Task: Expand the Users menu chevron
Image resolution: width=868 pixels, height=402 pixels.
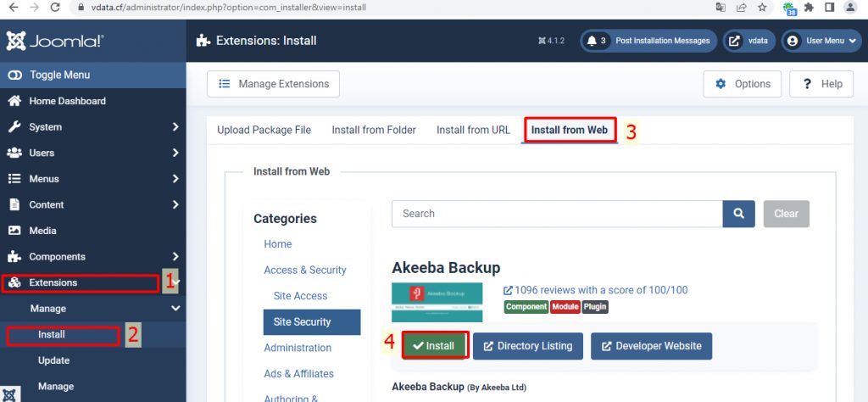Action: 175,154
